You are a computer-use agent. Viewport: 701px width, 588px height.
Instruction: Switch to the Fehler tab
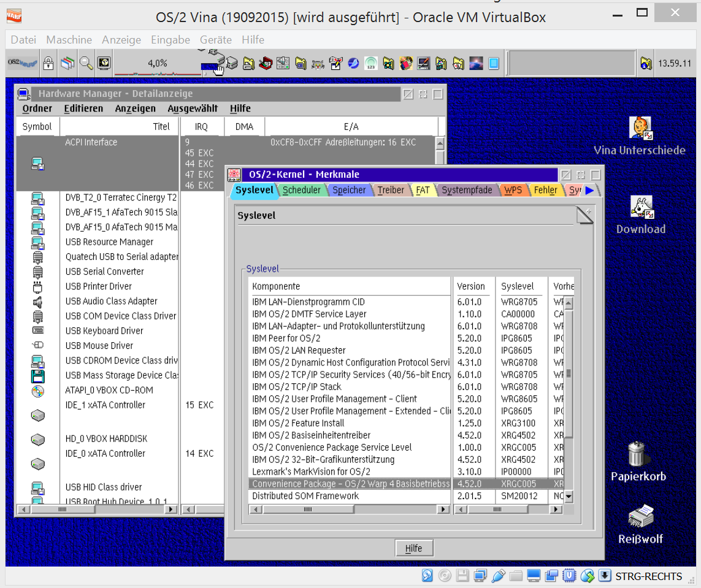pos(545,190)
